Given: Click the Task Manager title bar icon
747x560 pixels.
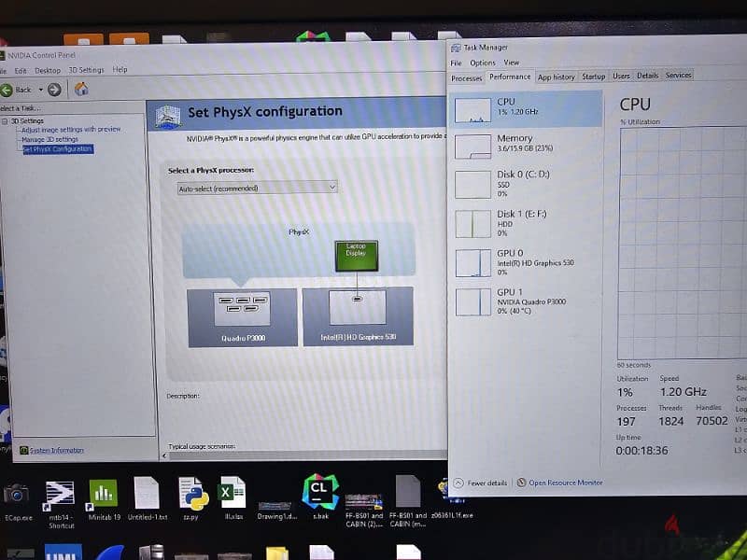Looking at the screenshot, I should (x=456, y=48).
